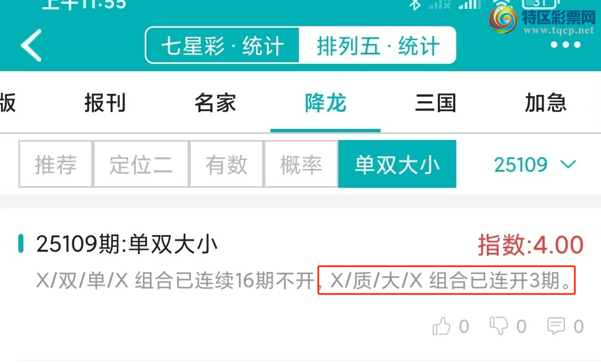The image size is (601, 364).
Task: Select the 定位二 filter button
Action: click(x=141, y=164)
